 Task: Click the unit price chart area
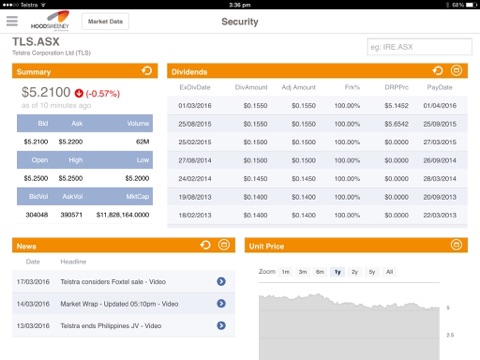[x=349, y=327]
